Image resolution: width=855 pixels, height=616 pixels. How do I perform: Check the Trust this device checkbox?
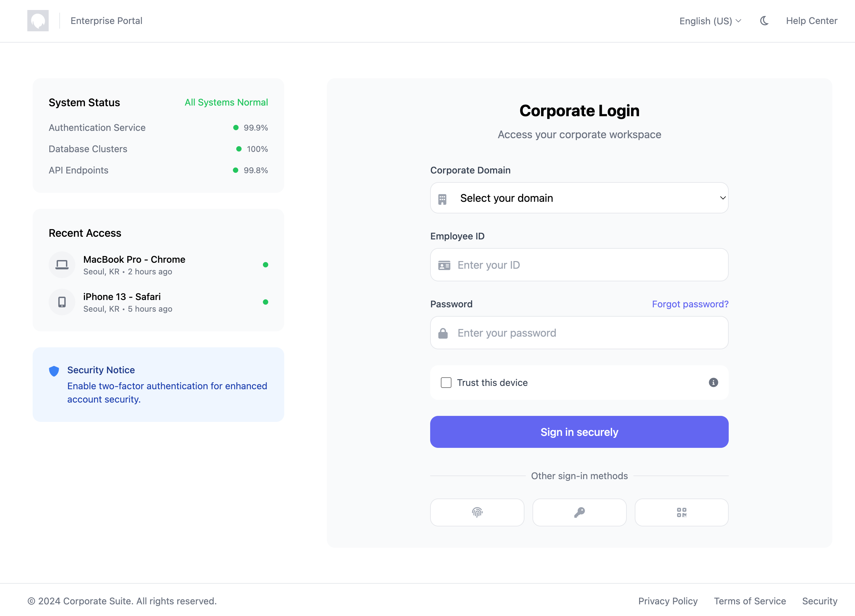point(446,382)
